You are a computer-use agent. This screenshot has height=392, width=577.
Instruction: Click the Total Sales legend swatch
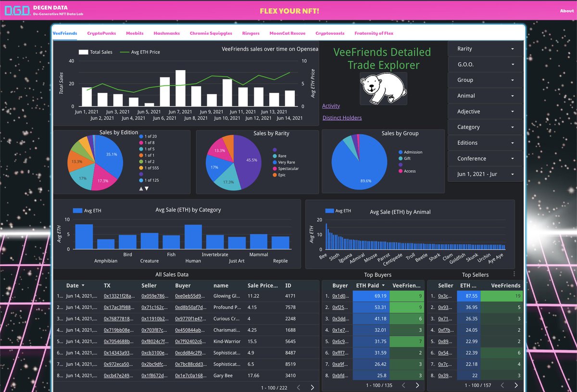(83, 52)
